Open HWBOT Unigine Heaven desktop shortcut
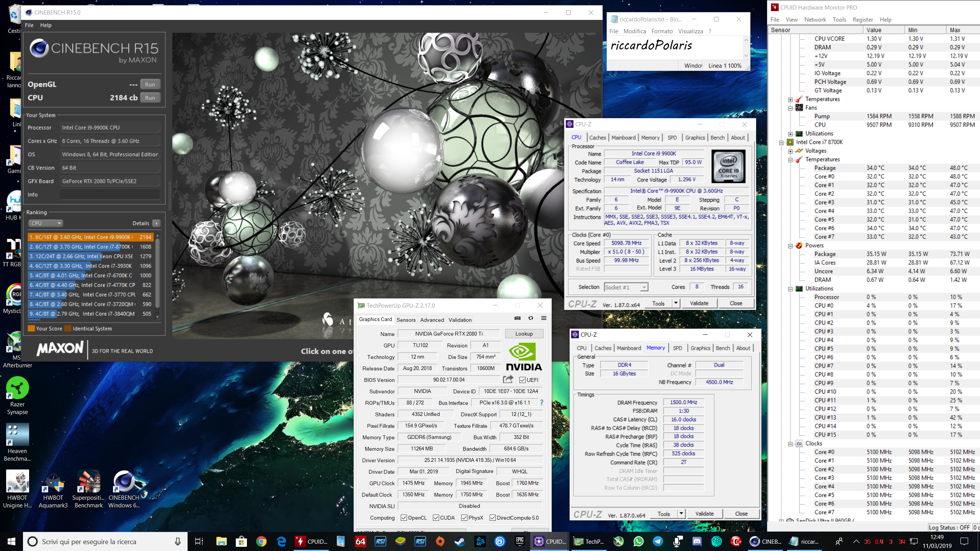Image resolution: width=980 pixels, height=551 pixels. tap(17, 490)
